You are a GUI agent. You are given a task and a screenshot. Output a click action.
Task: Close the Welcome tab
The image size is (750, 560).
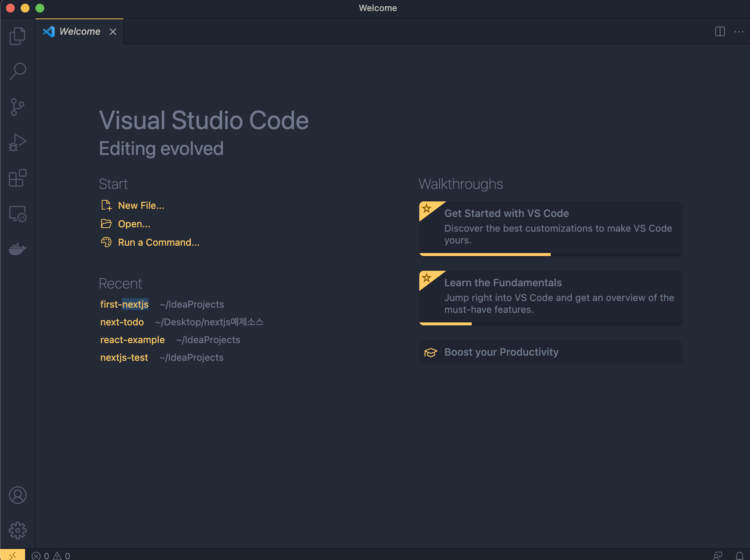(113, 32)
